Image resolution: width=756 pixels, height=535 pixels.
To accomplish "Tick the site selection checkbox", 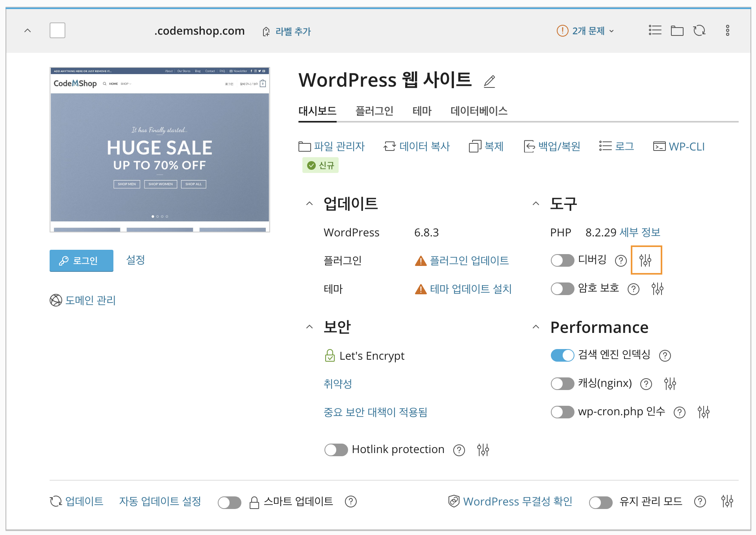I will coord(57,31).
